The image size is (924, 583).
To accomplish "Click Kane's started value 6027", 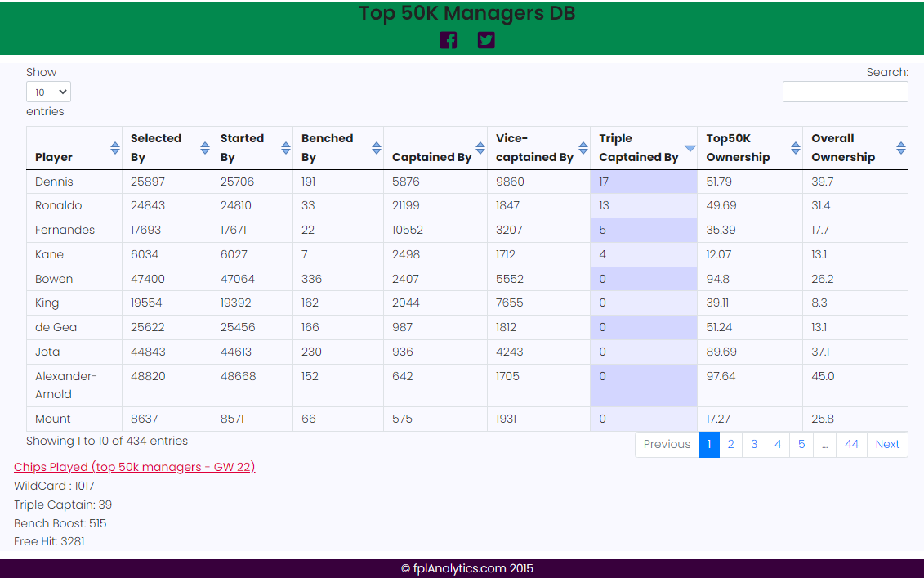I will [x=234, y=254].
